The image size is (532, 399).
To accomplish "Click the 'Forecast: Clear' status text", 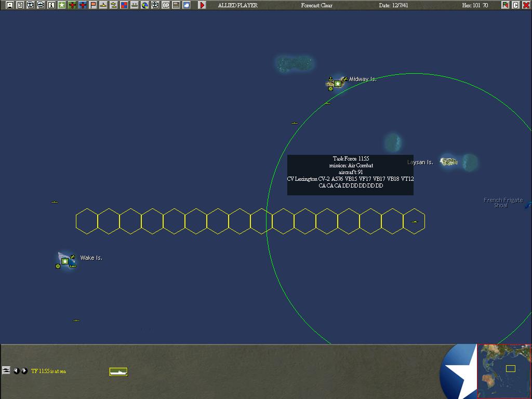I will [x=316, y=5].
